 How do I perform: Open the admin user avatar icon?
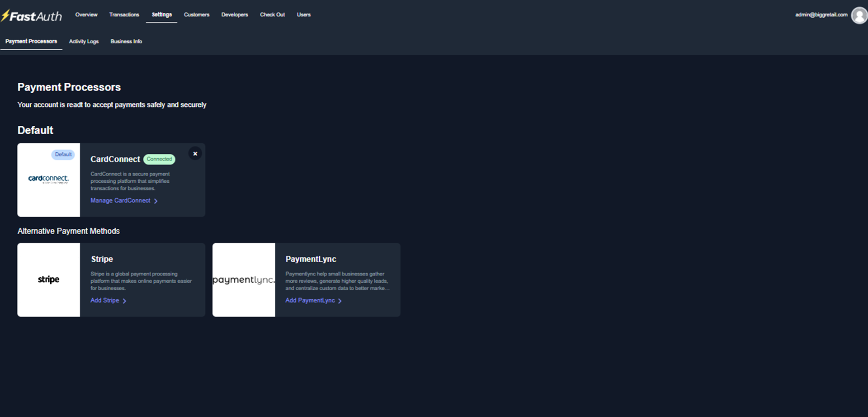click(x=859, y=15)
